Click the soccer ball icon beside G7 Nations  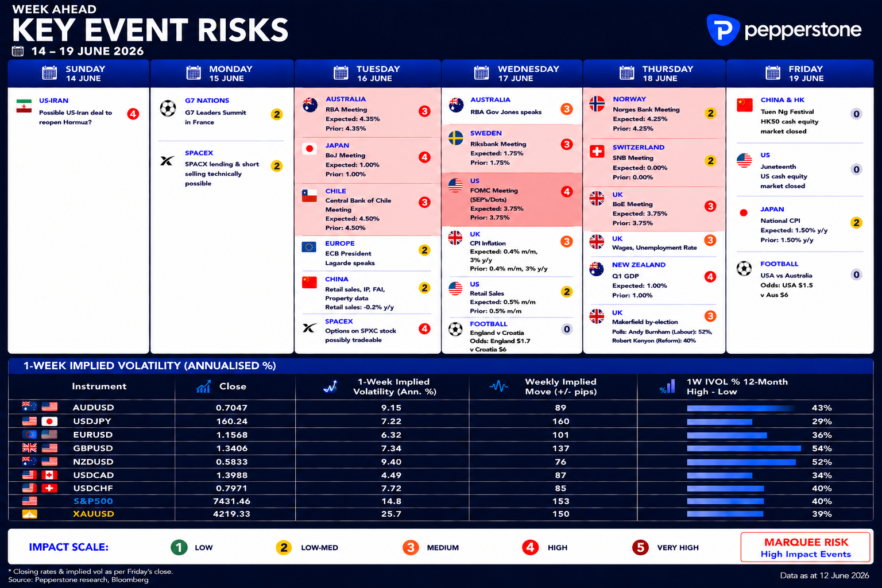tap(168, 108)
